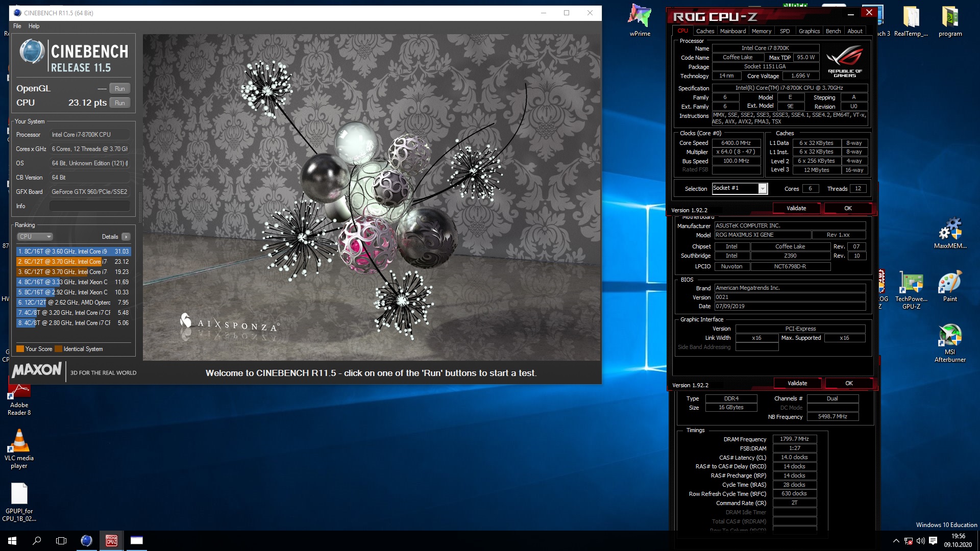Launch MaxxMEM desktop shortcut
The width and height of the screenshot is (980, 551).
pyautogui.click(x=950, y=233)
